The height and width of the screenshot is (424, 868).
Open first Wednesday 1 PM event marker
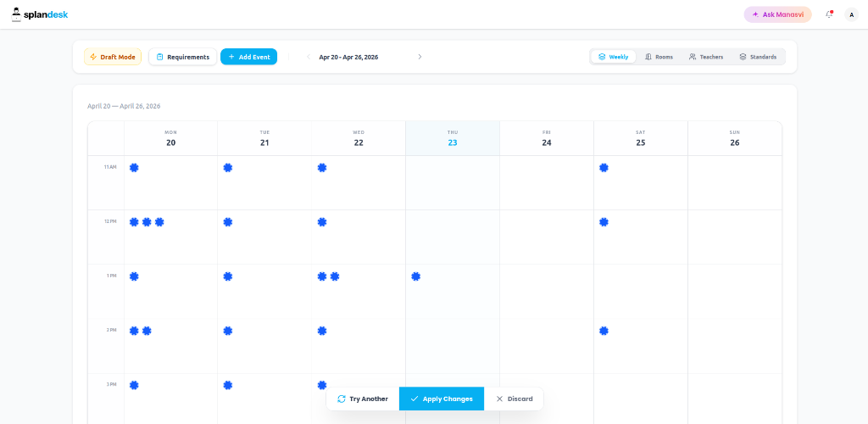tap(321, 276)
